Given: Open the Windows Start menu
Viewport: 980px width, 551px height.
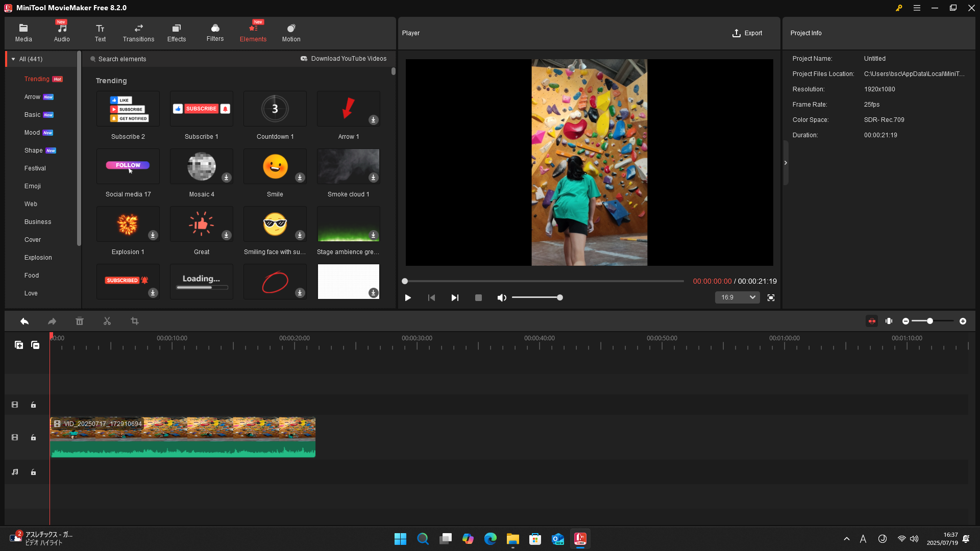Looking at the screenshot, I should click(x=400, y=539).
